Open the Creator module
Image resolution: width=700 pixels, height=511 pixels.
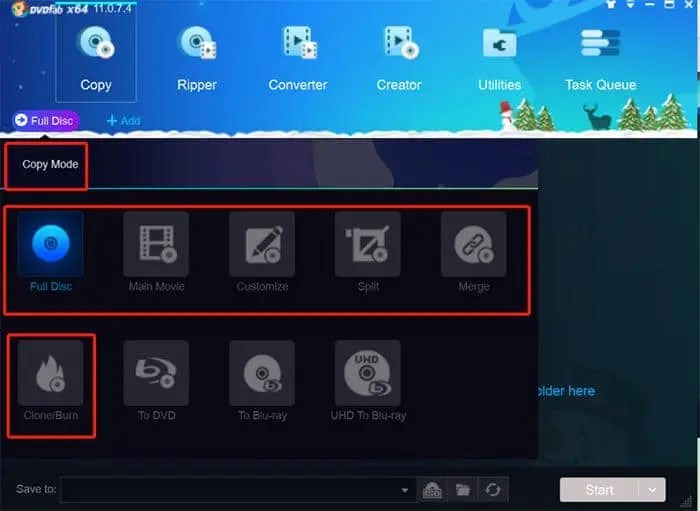point(399,58)
